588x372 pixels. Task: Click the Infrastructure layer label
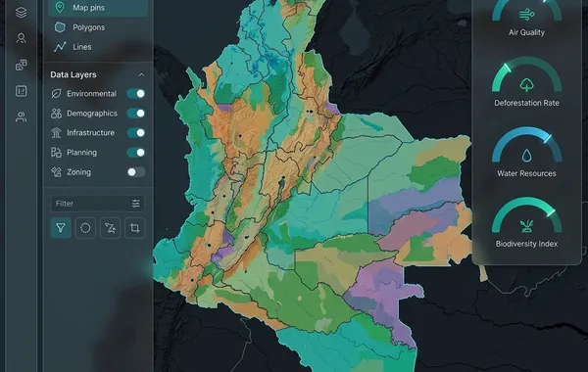91,132
